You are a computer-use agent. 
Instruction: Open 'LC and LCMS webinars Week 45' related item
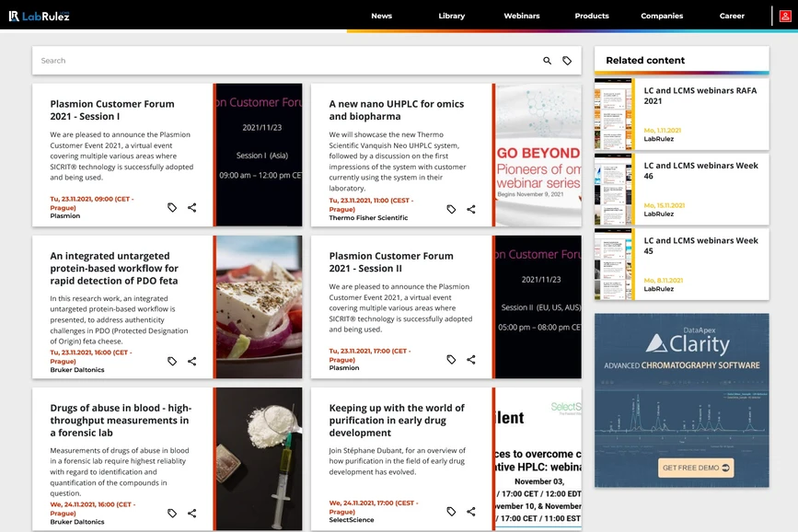pyautogui.click(x=700, y=246)
